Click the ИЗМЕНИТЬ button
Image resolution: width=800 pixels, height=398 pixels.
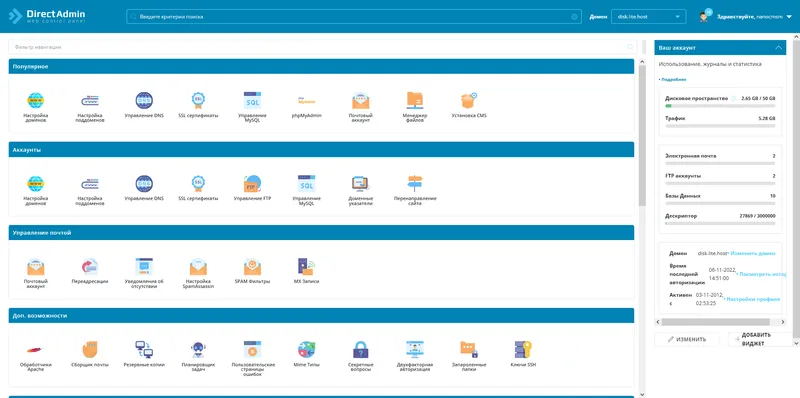pyautogui.click(x=687, y=339)
